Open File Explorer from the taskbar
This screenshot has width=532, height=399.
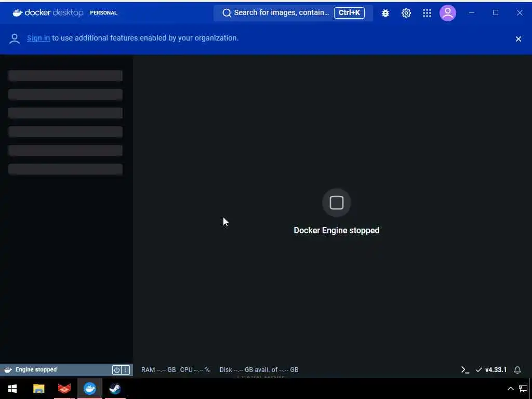38,389
